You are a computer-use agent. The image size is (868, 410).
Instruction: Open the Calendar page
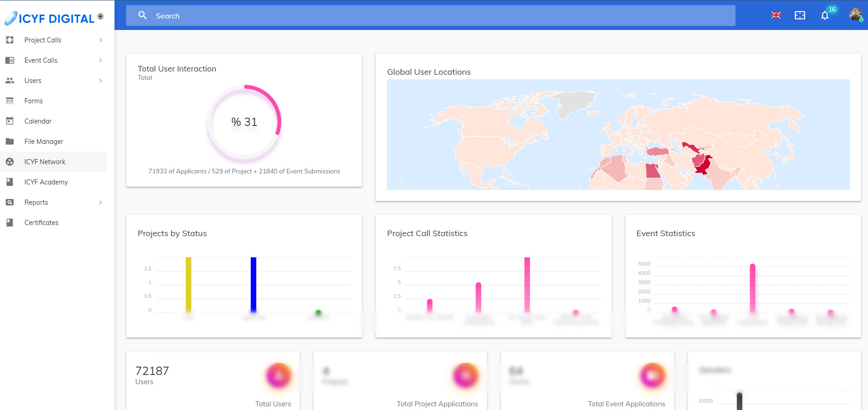point(54,121)
